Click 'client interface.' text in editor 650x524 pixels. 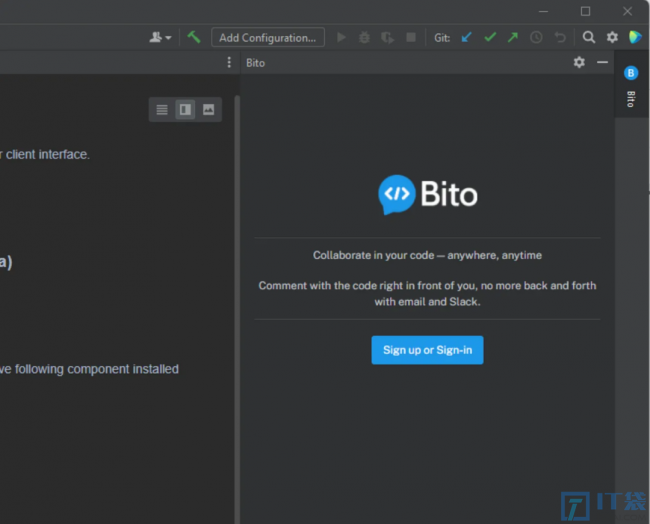coord(48,155)
